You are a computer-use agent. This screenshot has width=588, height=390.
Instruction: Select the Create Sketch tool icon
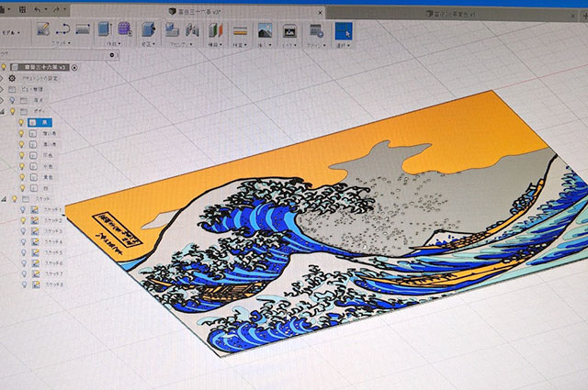tap(43, 29)
